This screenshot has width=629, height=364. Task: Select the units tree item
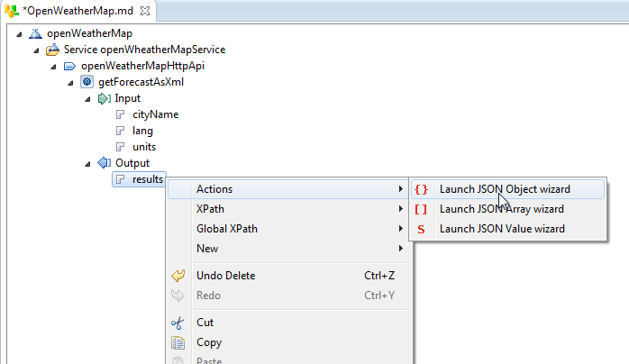144,147
